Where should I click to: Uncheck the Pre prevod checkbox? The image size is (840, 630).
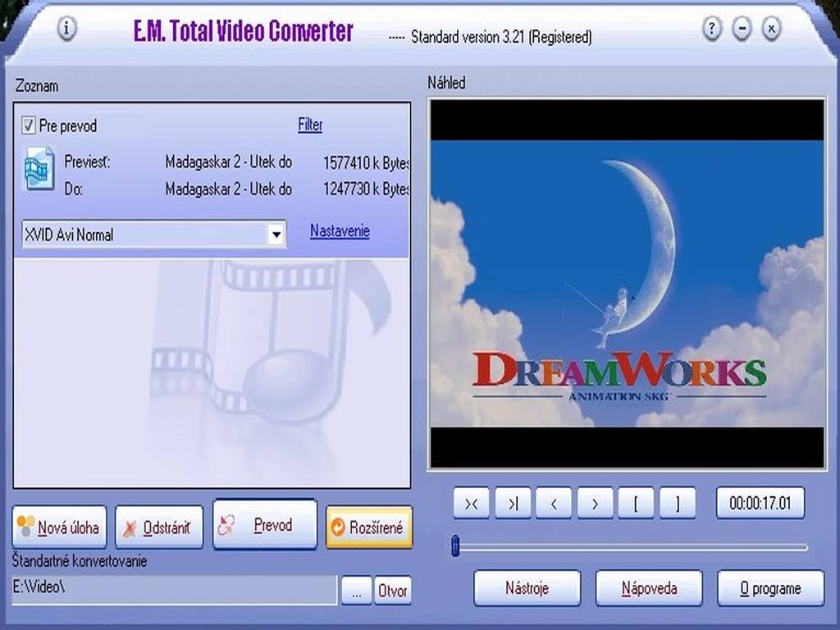point(29,126)
